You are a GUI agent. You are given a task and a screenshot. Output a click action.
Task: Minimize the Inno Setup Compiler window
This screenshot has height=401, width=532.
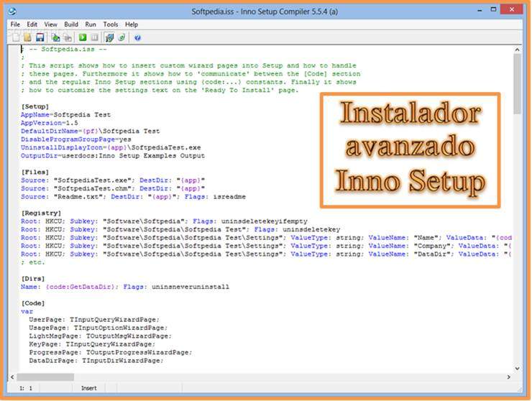(x=480, y=11)
